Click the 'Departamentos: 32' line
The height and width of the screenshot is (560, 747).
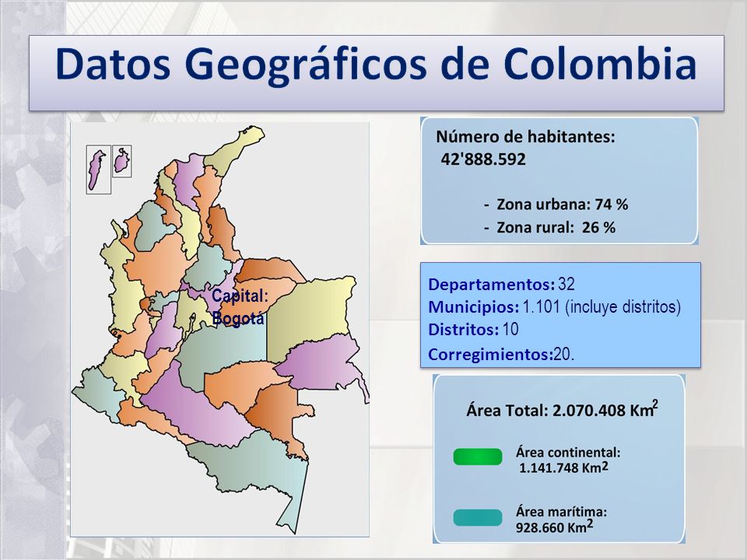point(501,285)
